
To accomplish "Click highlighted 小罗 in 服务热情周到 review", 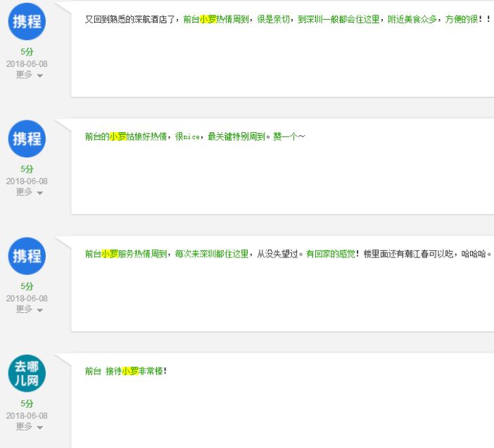I will tap(109, 254).
